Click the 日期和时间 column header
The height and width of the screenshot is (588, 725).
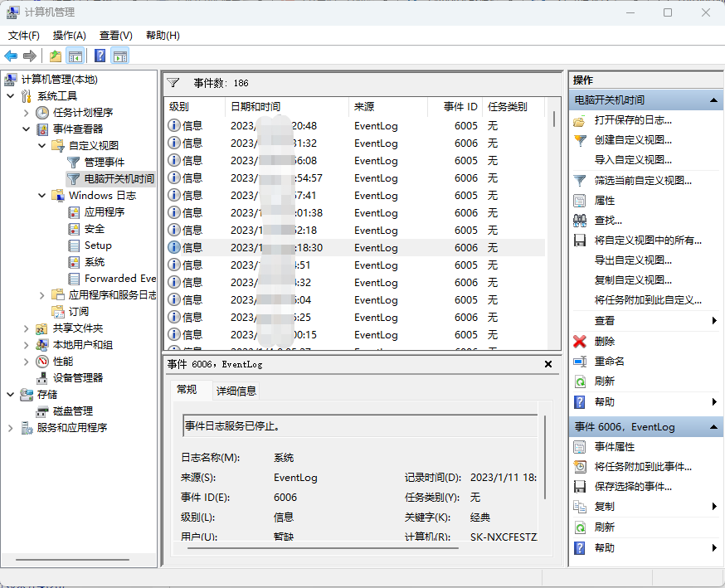click(x=287, y=107)
